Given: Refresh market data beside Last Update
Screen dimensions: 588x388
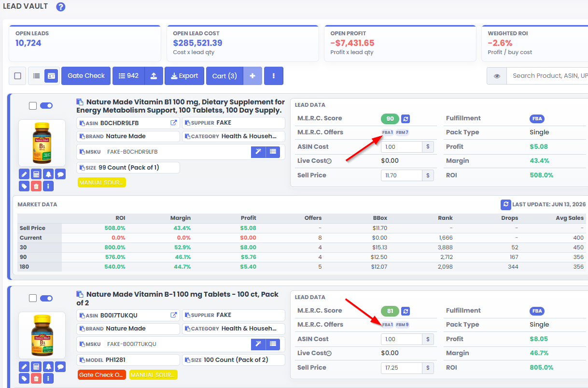Looking at the screenshot, I should 505,204.
